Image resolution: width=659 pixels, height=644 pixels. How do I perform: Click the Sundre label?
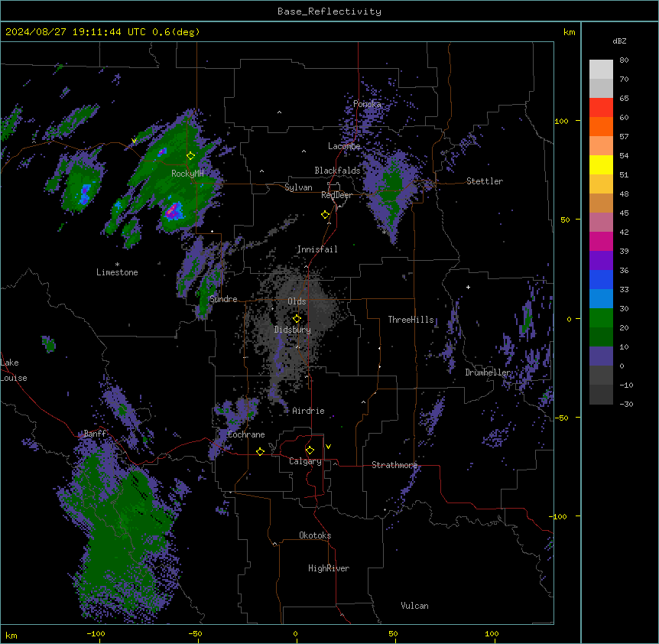click(x=223, y=299)
